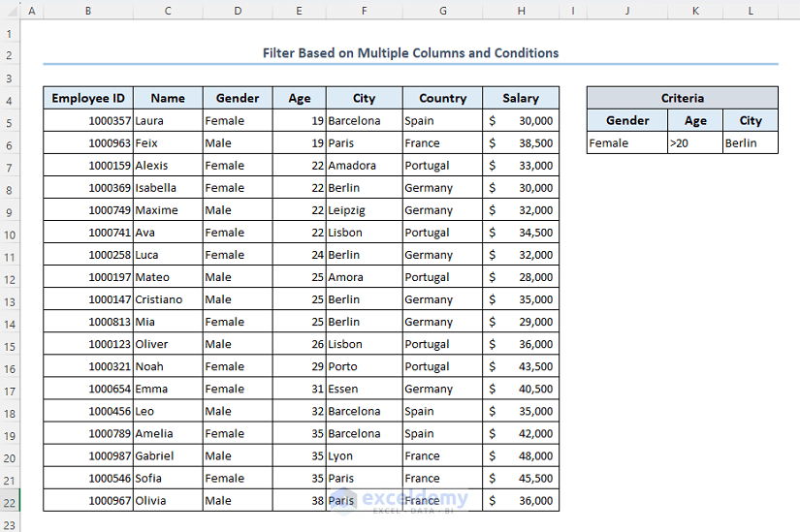Screen dimensions: 800x532
Task: Select the name cell 'Feix'
Action: [168, 143]
